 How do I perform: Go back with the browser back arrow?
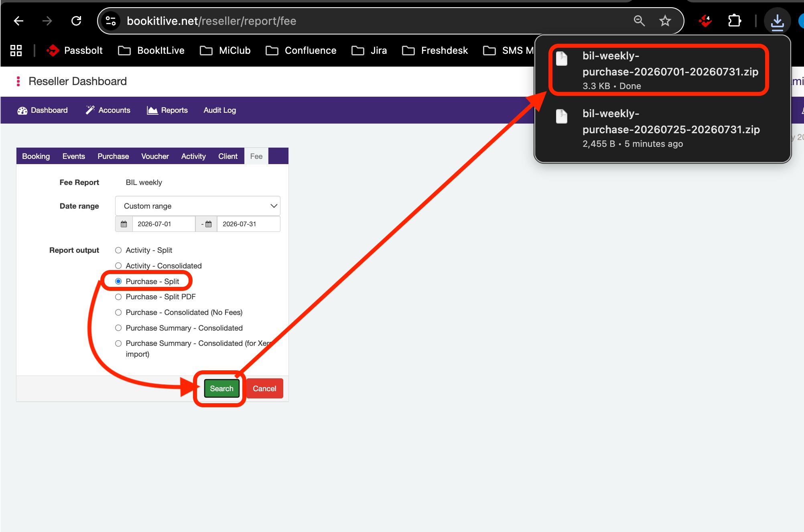[18, 21]
